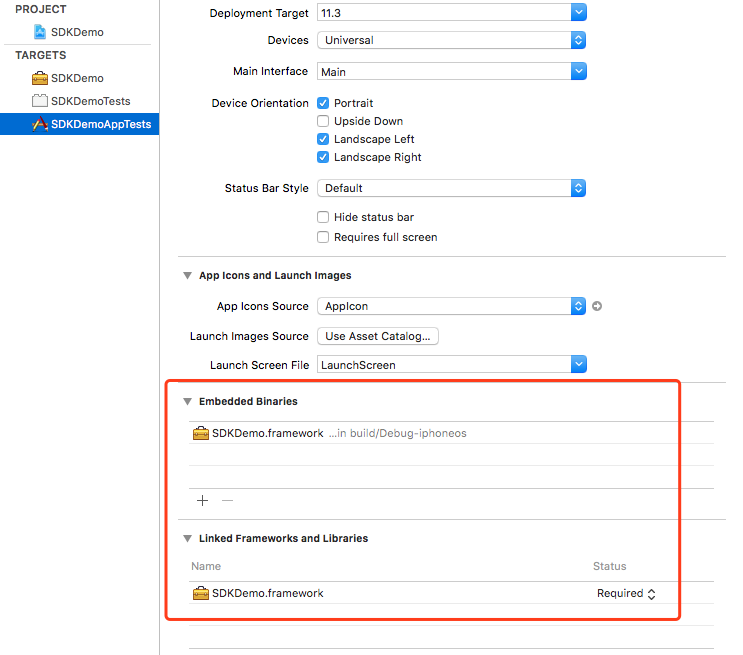The width and height of the screenshot is (743, 655).
Task: Collapse the App Icons and Launch Images section
Action: point(188,275)
